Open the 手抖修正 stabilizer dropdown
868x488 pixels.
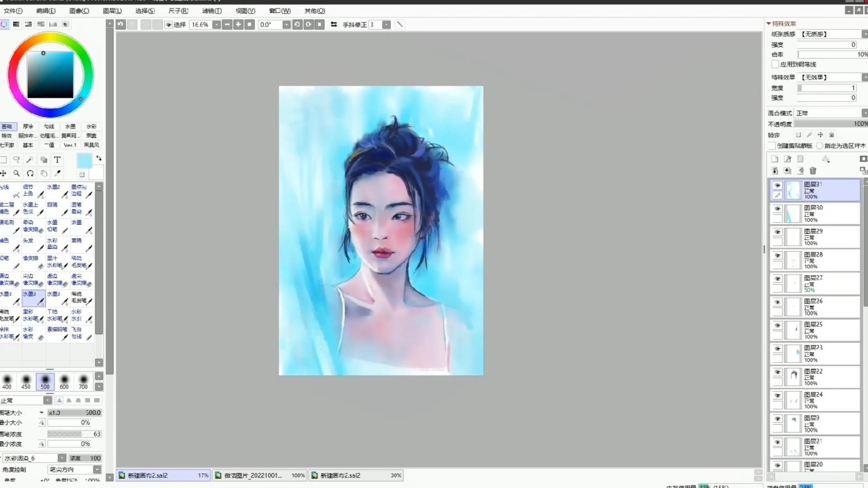coord(386,24)
